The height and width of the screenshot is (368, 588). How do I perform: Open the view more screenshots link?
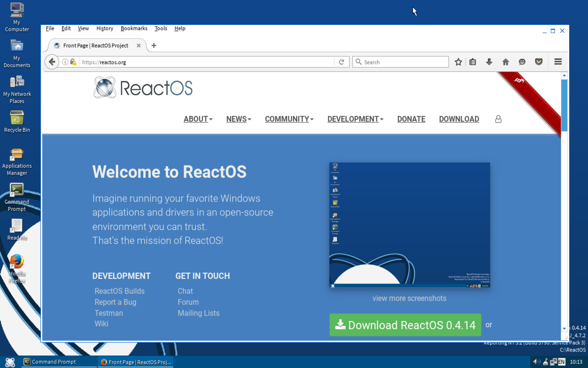(x=409, y=298)
